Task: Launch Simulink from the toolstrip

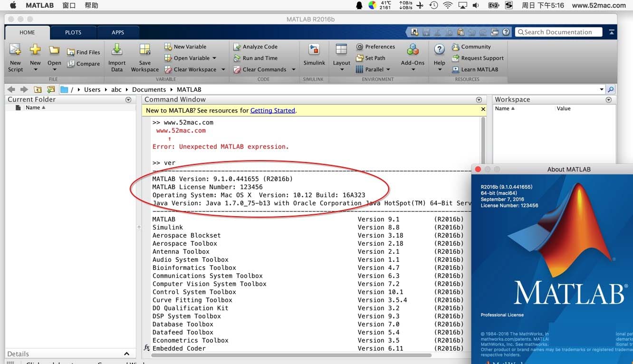Action: click(314, 55)
